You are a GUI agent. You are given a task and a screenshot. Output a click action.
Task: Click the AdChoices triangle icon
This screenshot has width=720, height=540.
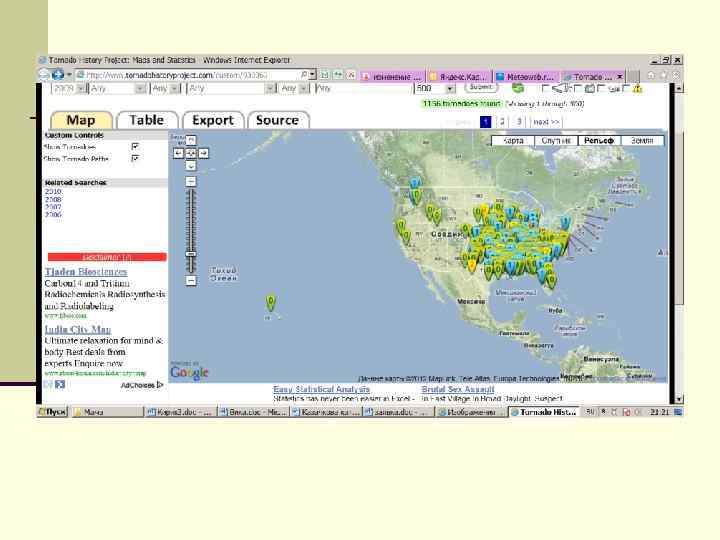tap(160, 385)
